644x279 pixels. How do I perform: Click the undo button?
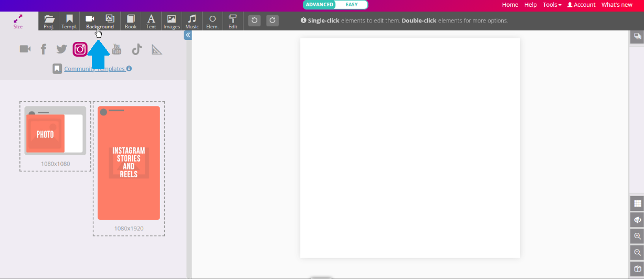(255, 20)
